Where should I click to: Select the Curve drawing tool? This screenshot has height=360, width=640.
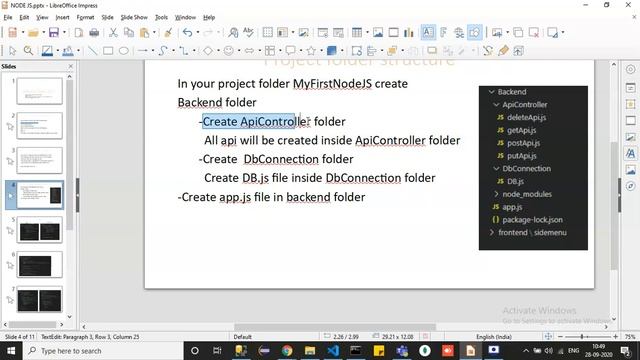(x=163, y=51)
